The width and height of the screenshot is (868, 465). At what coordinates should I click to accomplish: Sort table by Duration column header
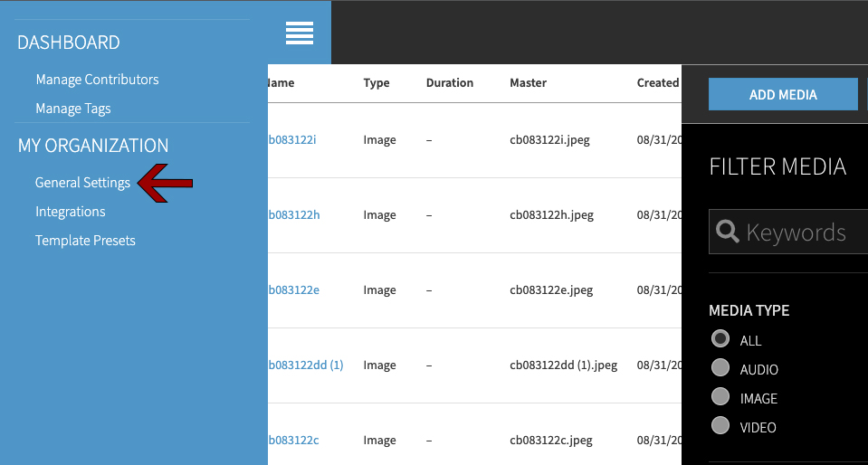450,83
